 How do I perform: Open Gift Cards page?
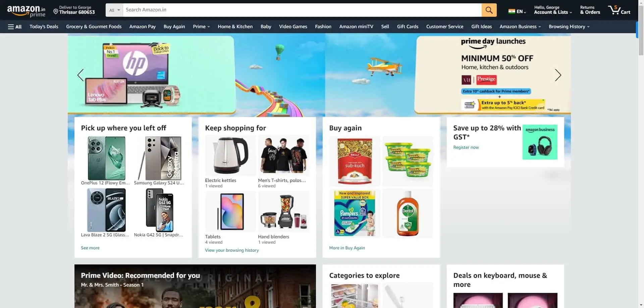pyautogui.click(x=408, y=27)
